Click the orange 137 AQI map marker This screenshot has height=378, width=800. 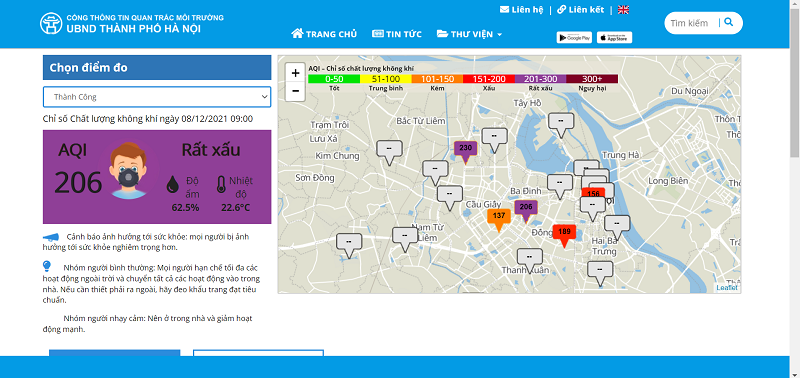[499, 219]
